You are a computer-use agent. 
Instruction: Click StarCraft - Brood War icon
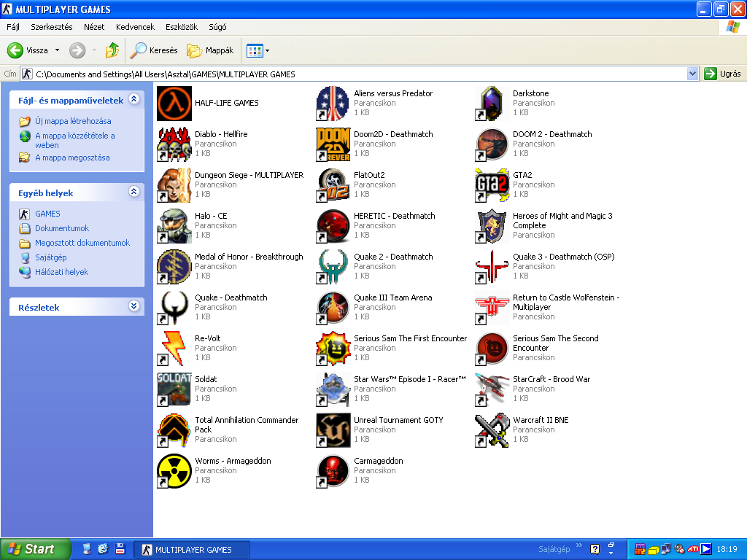pos(492,390)
